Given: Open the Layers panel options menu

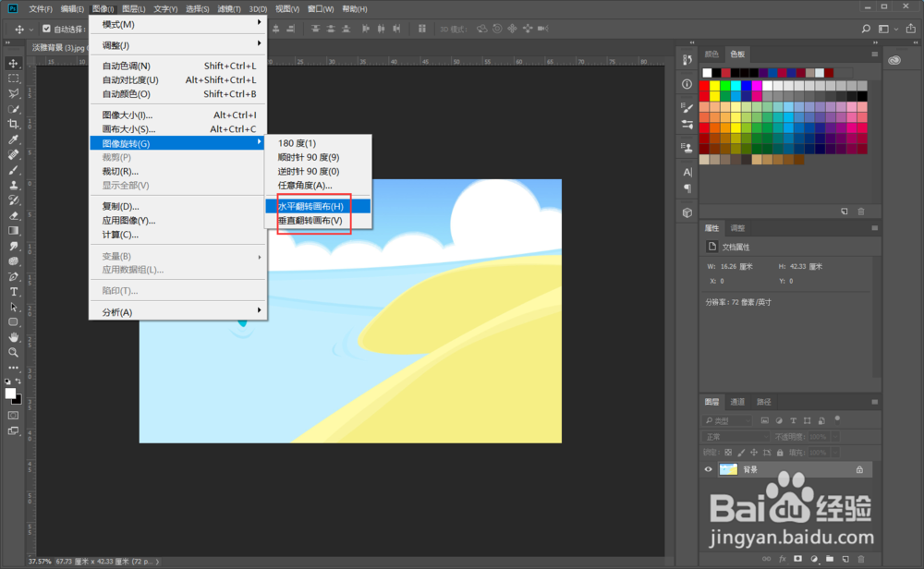Looking at the screenshot, I should (x=874, y=402).
